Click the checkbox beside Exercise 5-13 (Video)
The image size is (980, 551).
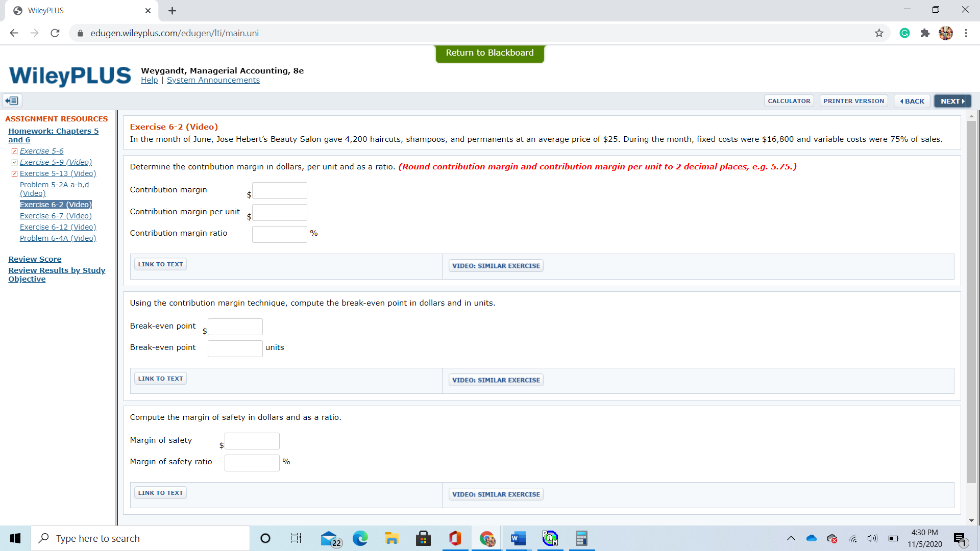point(14,173)
